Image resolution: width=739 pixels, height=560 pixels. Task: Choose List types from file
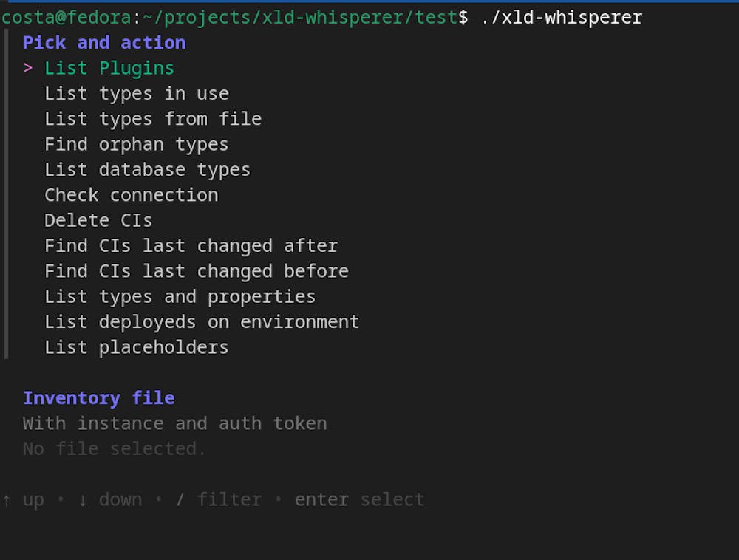(x=153, y=118)
